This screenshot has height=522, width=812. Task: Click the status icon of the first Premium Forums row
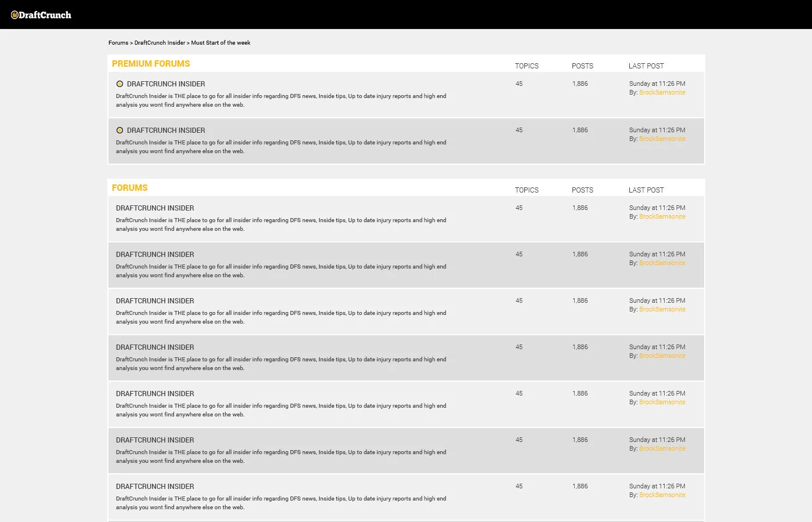(119, 84)
